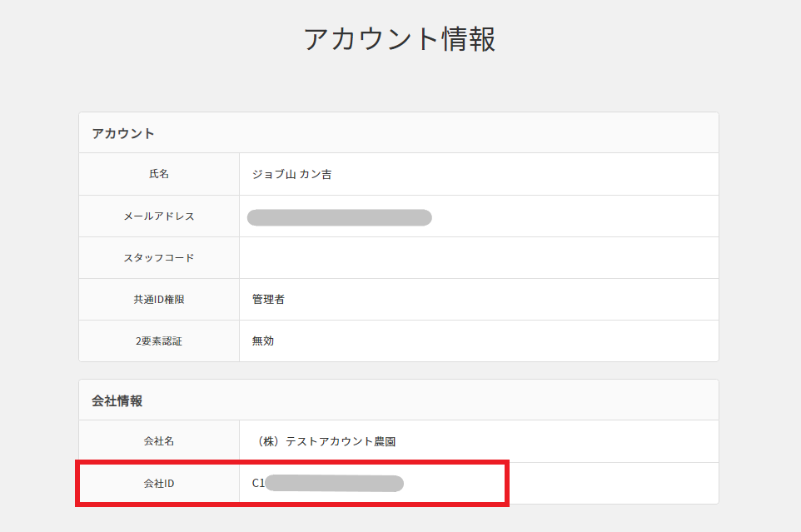This screenshot has width=801, height=532.
Task: Click the 2要素認証 row label
Action: tap(159, 341)
